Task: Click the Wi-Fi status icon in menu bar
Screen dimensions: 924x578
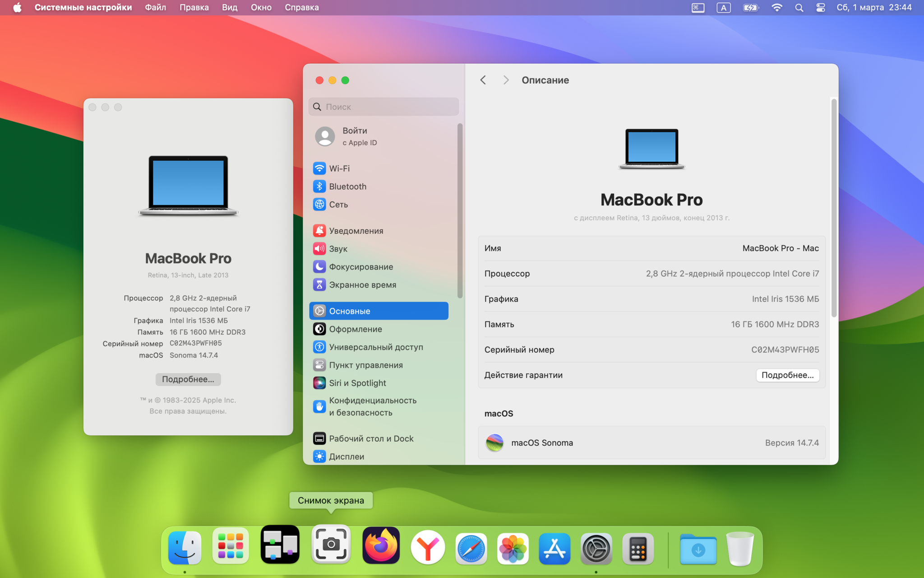Action: point(776,7)
